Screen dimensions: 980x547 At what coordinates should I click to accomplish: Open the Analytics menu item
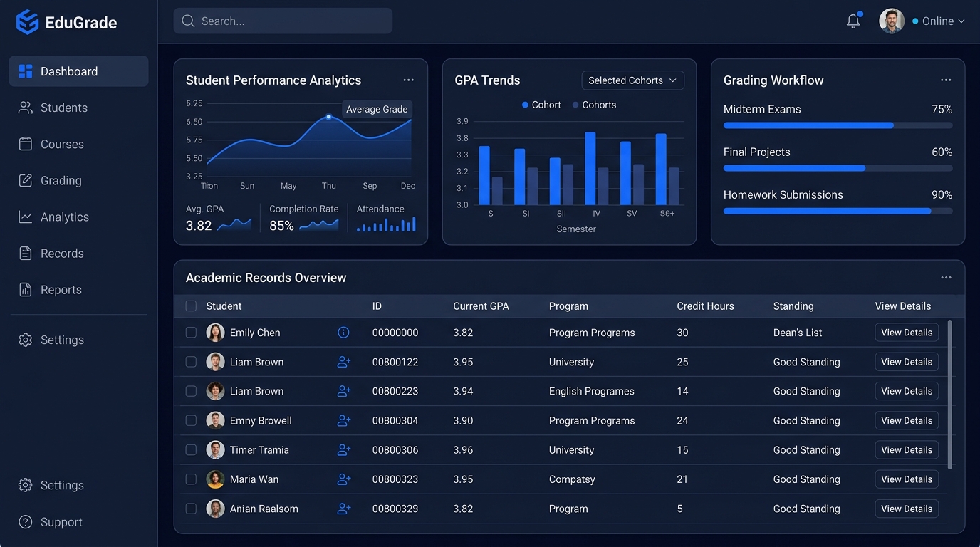(x=78, y=217)
